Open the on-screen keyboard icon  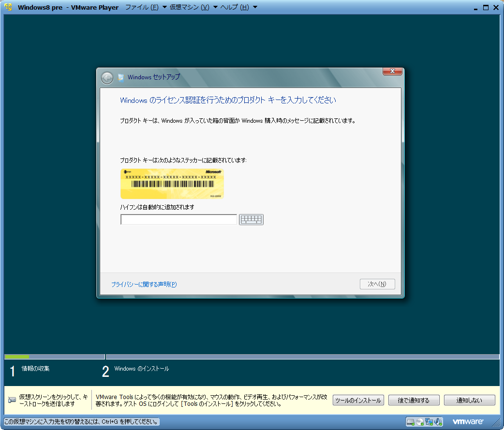[x=251, y=220]
